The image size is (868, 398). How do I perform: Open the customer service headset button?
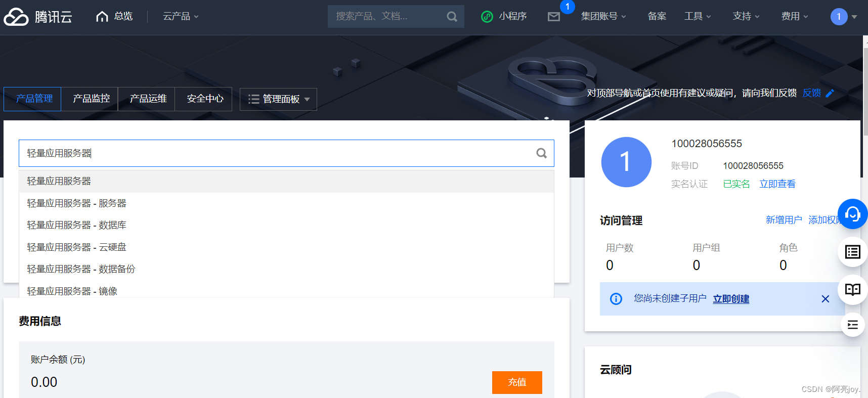pyautogui.click(x=852, y=214)
